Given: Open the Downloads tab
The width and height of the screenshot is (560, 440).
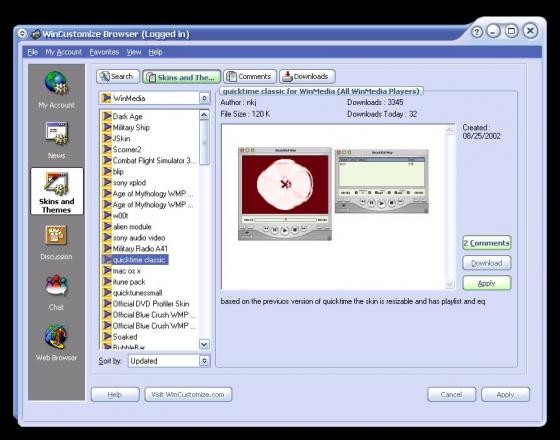Looking at the screenshot, I should (307, 76).
